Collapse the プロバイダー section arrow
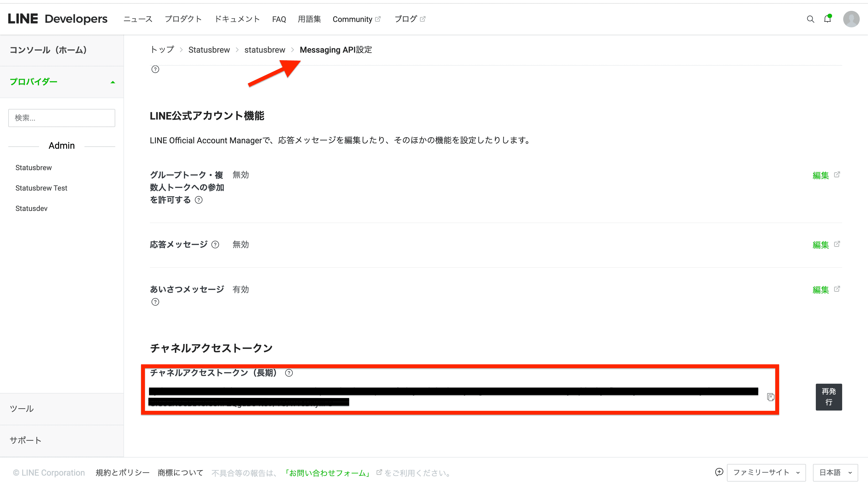The width and height of the screenshot is (868, 488). click(x=113, y=82)
